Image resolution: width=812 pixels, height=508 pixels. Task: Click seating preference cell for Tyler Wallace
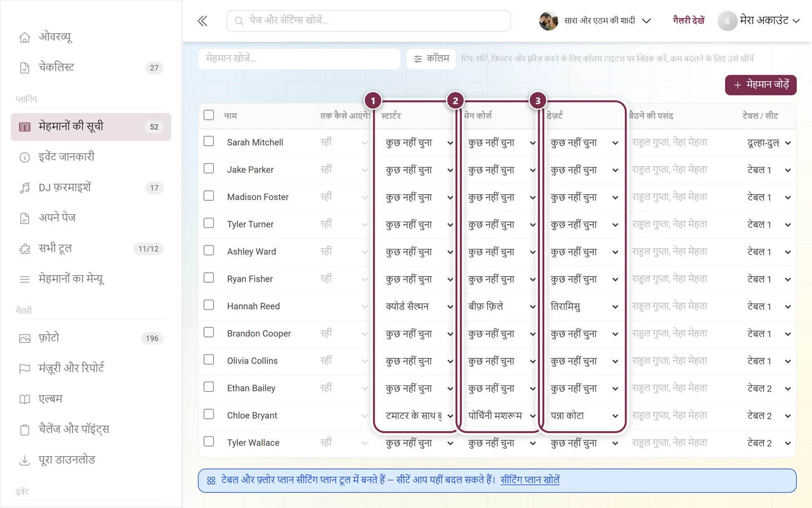[x=669, y=443]
